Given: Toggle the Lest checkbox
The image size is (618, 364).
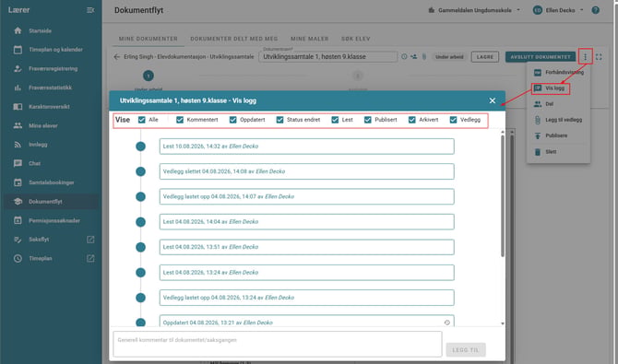Looking at the screenshot, I should tap(335, 120).
